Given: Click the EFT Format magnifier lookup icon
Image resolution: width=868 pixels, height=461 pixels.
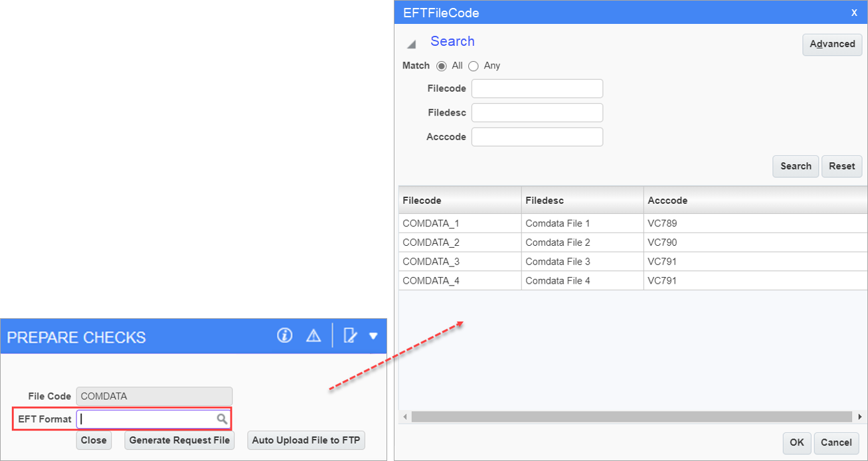Looking at the screenshot, I should pos(222,419).
